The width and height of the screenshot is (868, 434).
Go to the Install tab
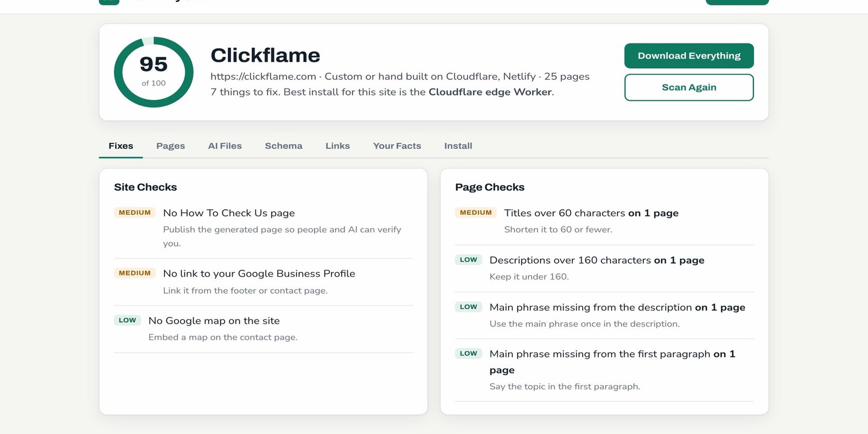coord(458,146)
